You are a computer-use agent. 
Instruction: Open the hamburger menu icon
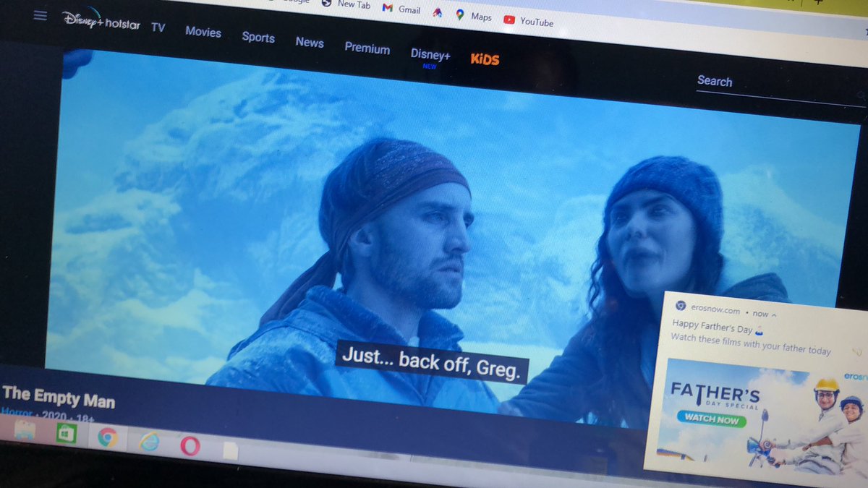click(x=40, y=15)
